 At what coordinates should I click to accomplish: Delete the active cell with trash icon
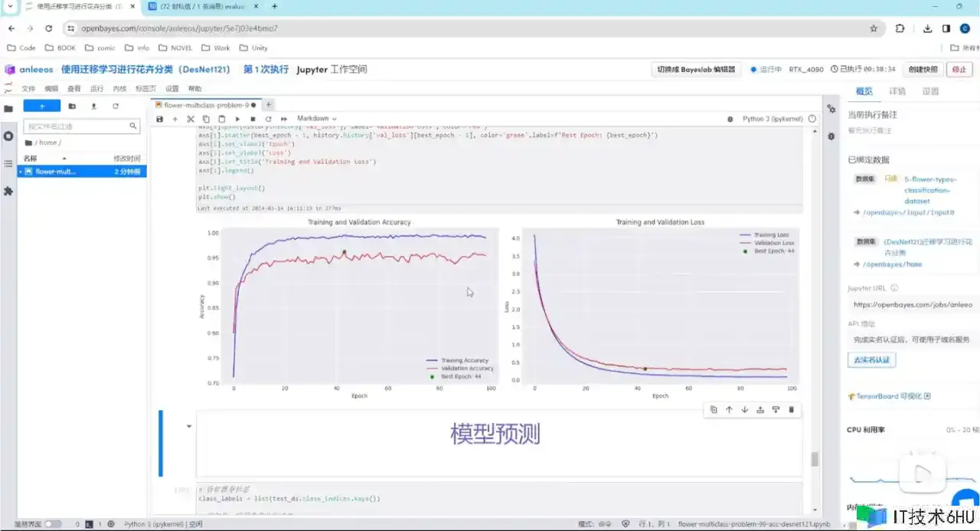(x=792, y=410)
